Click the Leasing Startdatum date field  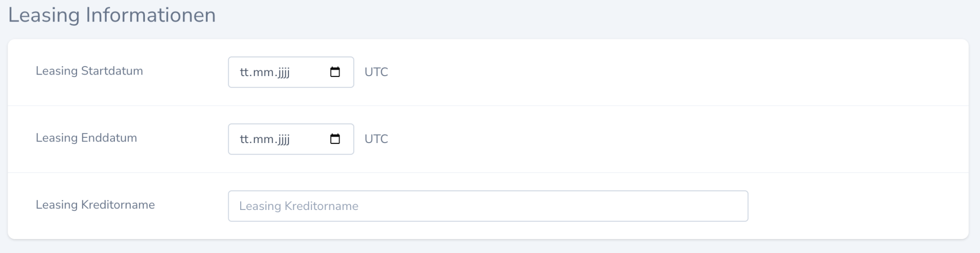[x=306, y=72]
